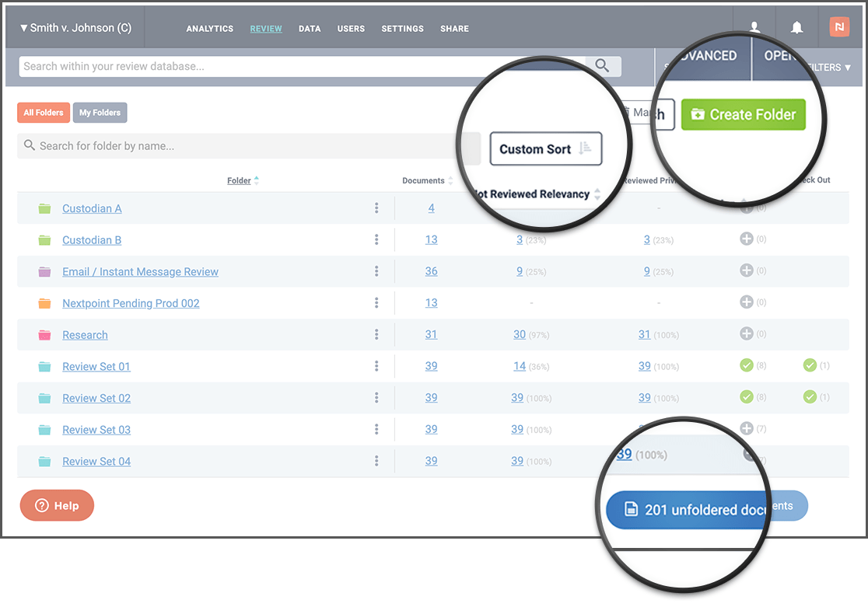The image size is (868, 607).
Task: Click plus icon in Custodian B row
Action: pos(746,239)
